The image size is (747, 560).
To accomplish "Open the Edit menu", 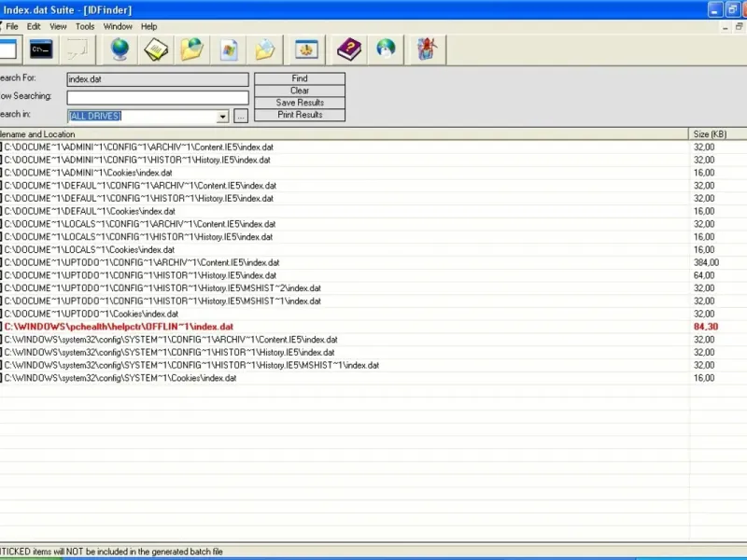I will [x=34, y=27].
